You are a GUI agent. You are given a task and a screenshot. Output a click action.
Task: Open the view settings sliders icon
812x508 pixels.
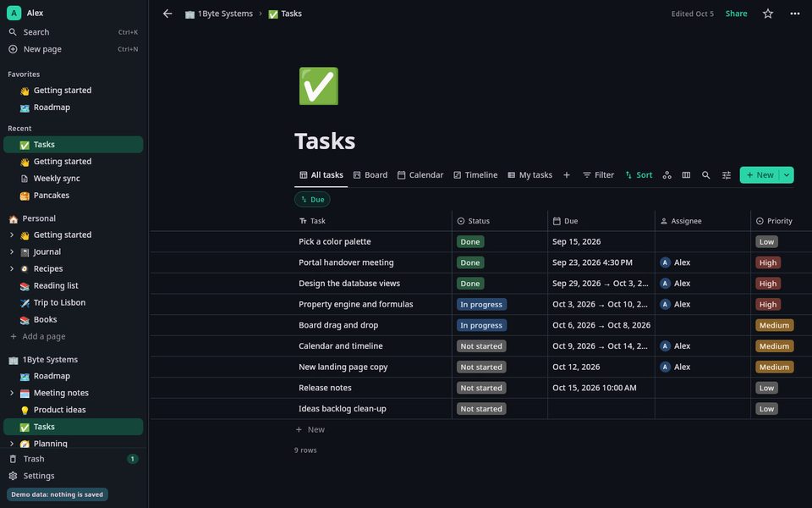pos(727,175)
